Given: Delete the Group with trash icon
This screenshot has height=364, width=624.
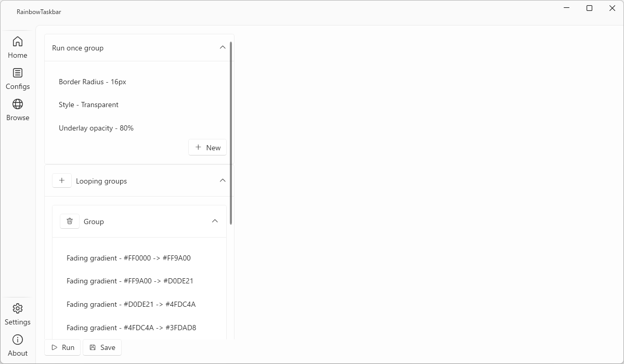Looking at the screenshot, I should (70, 221).
